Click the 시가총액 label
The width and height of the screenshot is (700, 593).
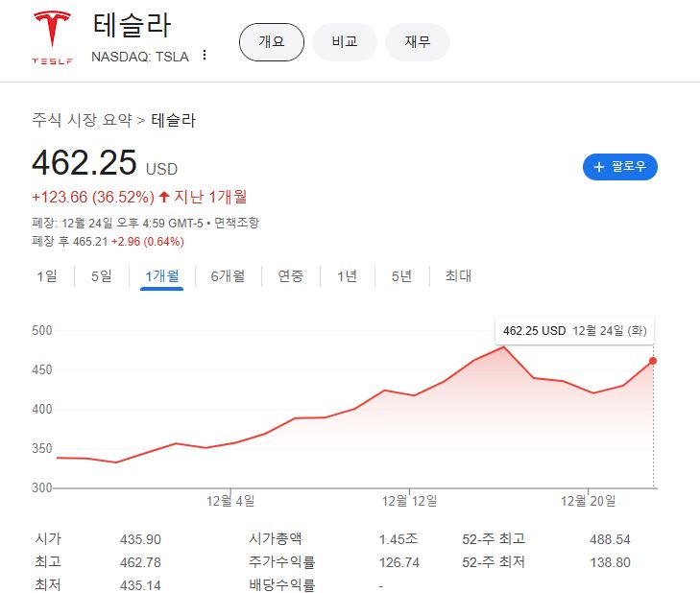(276, 538)
